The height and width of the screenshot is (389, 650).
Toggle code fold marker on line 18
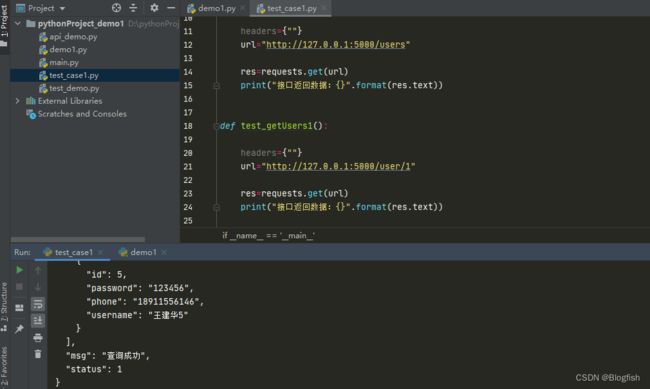pyautogui.click(x=216, y=126)
